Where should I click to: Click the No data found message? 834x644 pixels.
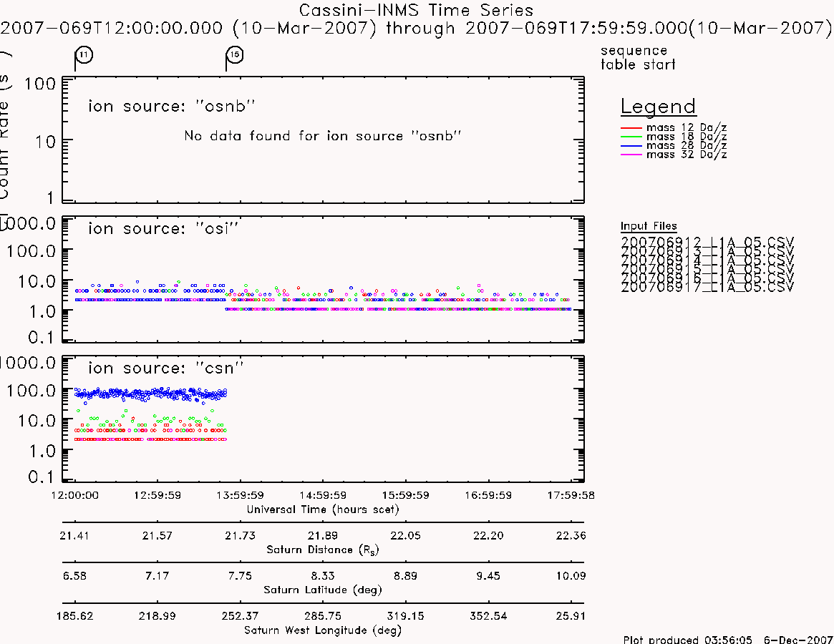point(322,136)
